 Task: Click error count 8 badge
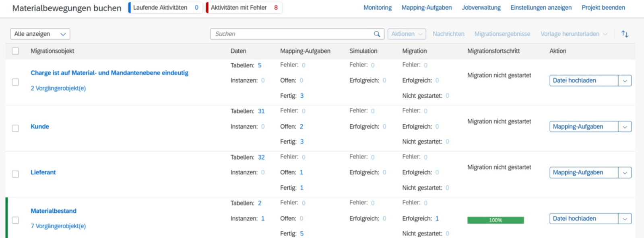(276, 8)
